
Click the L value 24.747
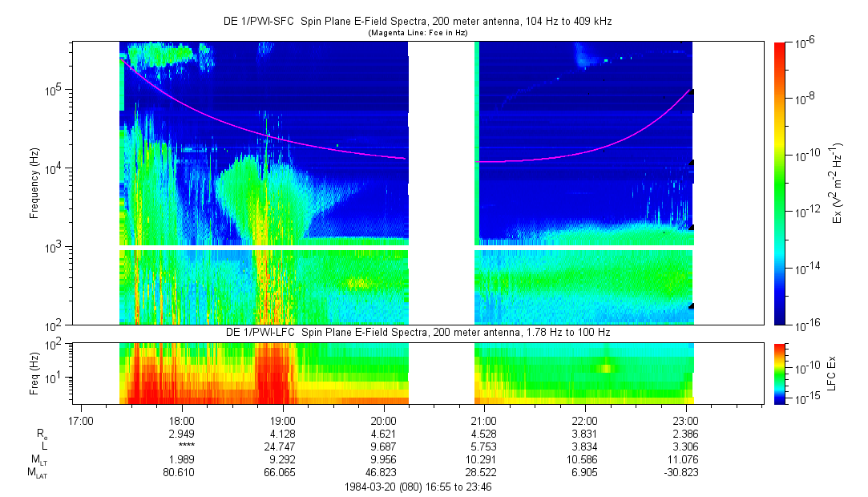pos(282,446)
